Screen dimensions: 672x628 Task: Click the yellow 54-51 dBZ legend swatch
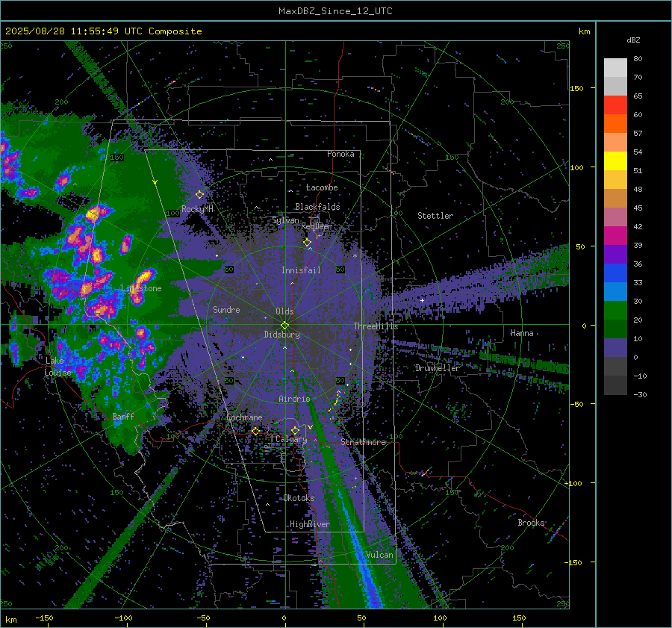point(615,161)
